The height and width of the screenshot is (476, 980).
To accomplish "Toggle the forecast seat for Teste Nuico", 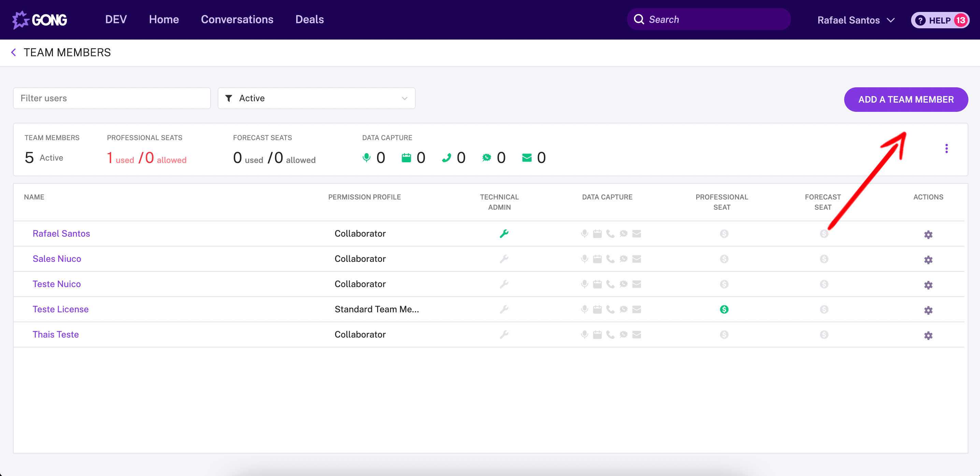I will [x=824, y=284].
